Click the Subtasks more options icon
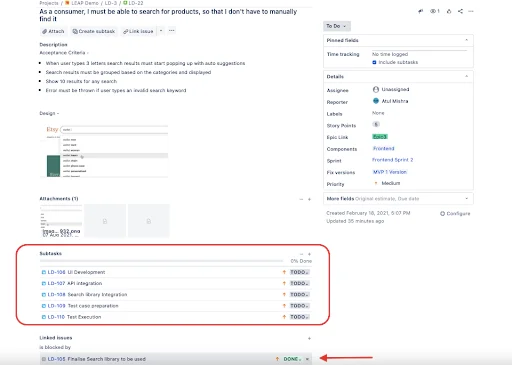The width and height of the screenshot is (512, 365). (301, 254)
